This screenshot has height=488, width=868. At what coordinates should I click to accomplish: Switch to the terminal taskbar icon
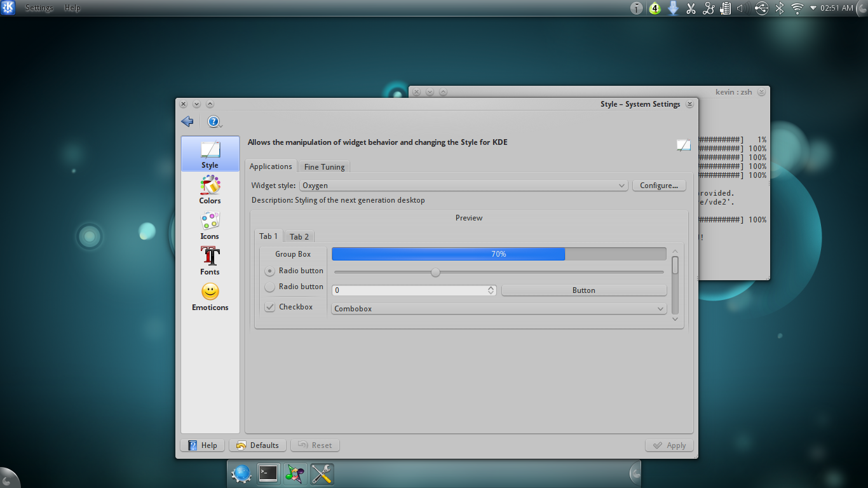coord(268,473)
